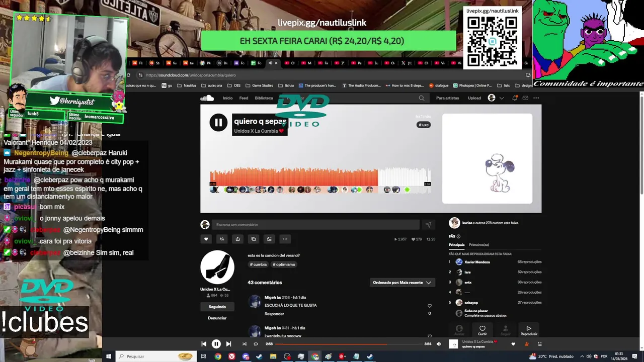Screen dimensions: 644x362
Task: Open the share icon under the comment box
Action: [237, 239]
